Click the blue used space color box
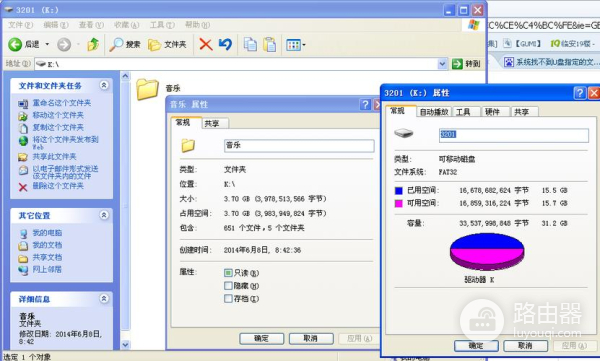The height and width of the screenshot is (361, 600). click(x=399, y=191)
